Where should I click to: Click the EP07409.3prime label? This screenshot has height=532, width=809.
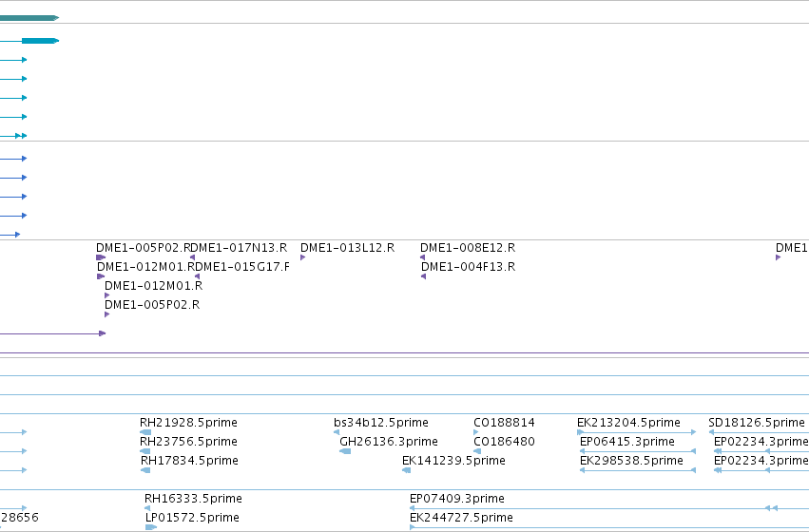click(456, 499)
